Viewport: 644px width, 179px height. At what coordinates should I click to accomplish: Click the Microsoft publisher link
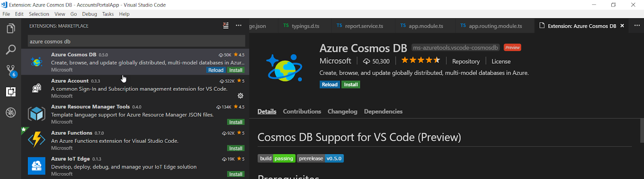pyautogui.click(x=335, y=61)
